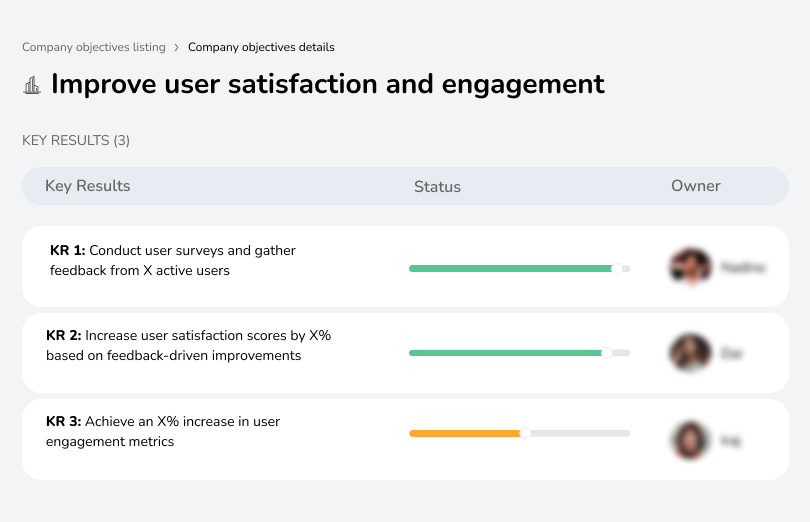The image size is (810, 522).
Task: Click the KR 3 owner avatar
Action: pos(690,440)
